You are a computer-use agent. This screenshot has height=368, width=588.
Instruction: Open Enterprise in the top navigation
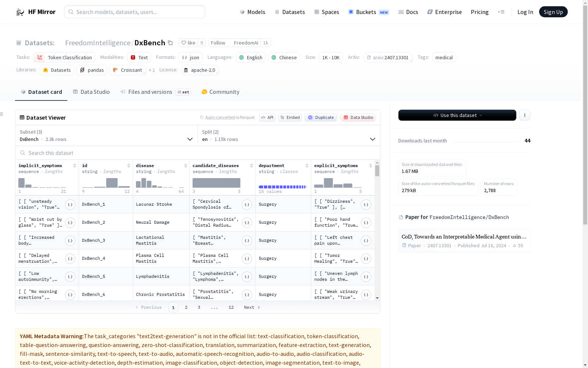coord(445,12)
